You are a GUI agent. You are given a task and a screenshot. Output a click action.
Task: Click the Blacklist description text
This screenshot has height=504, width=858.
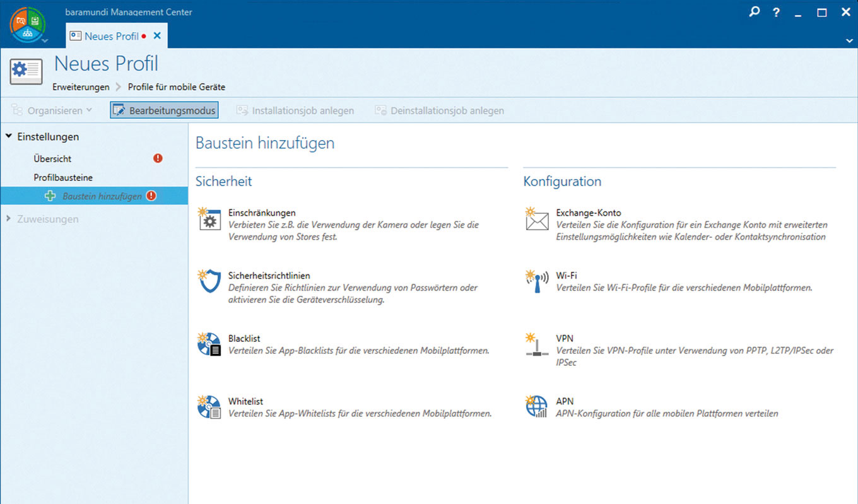click(x=359, y=351)
